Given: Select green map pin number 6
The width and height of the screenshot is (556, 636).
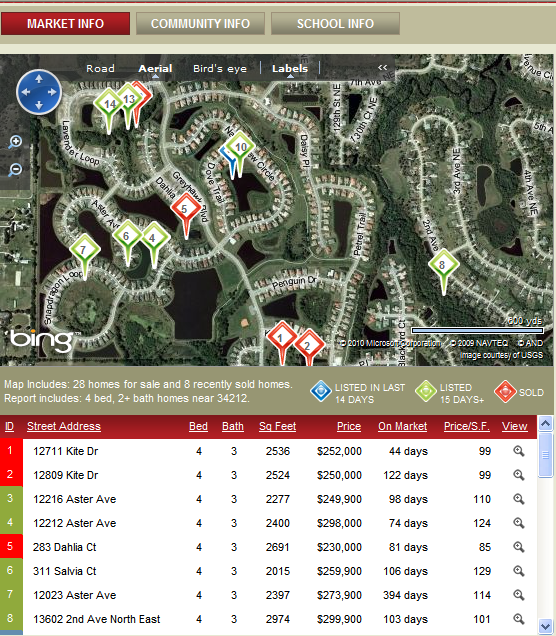Looking at the screenshot, I should pos(127,236).
